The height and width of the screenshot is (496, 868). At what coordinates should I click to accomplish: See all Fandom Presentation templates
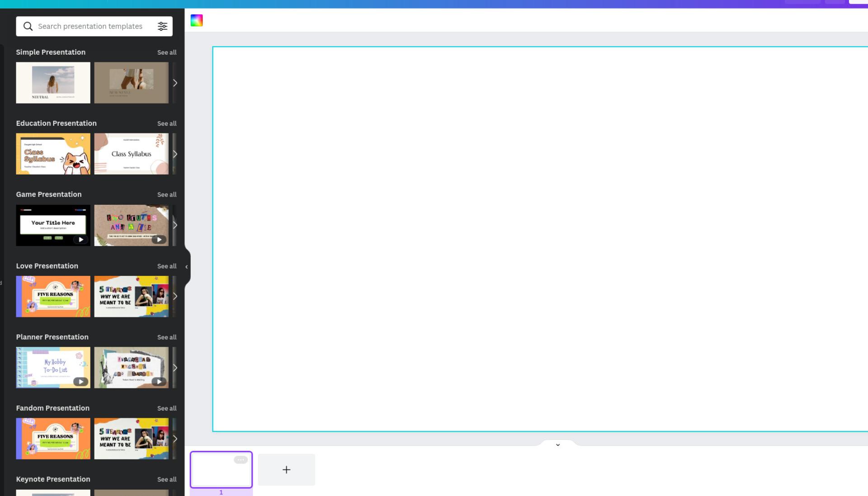click(x=167, y=408)
